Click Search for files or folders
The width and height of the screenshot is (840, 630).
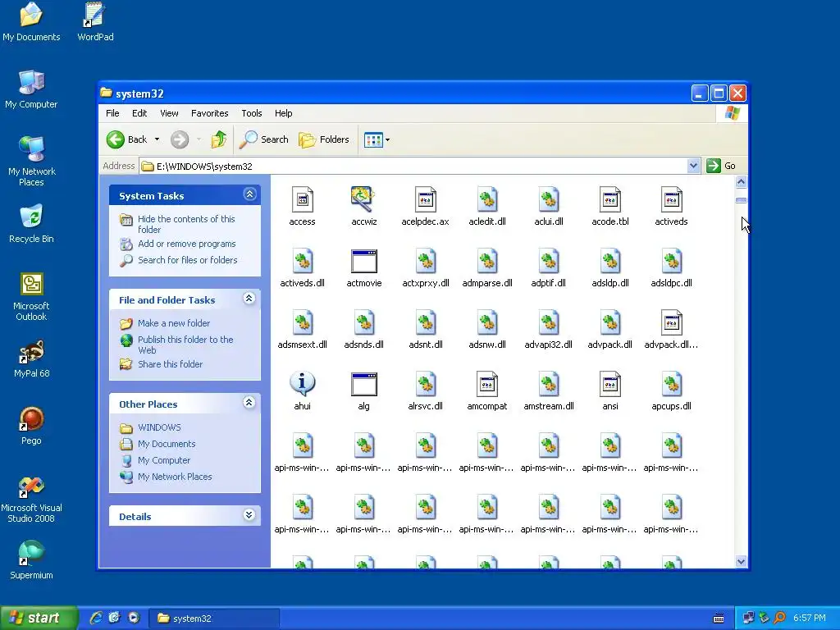(x=188, y=260)
